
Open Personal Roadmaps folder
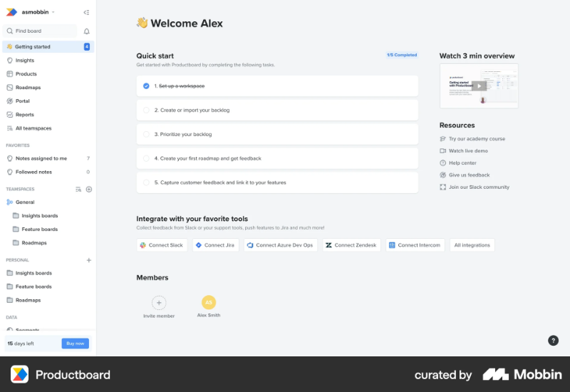coord(28,300)
